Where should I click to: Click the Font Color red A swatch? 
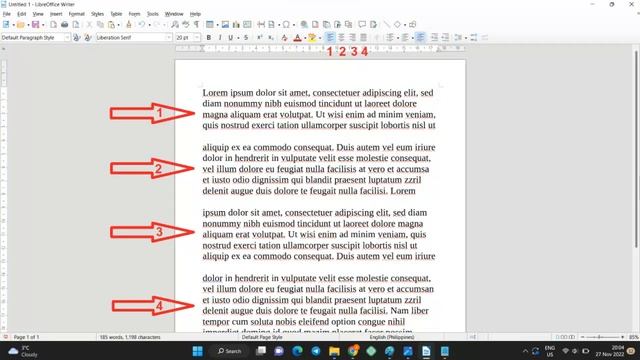(298, 38)
